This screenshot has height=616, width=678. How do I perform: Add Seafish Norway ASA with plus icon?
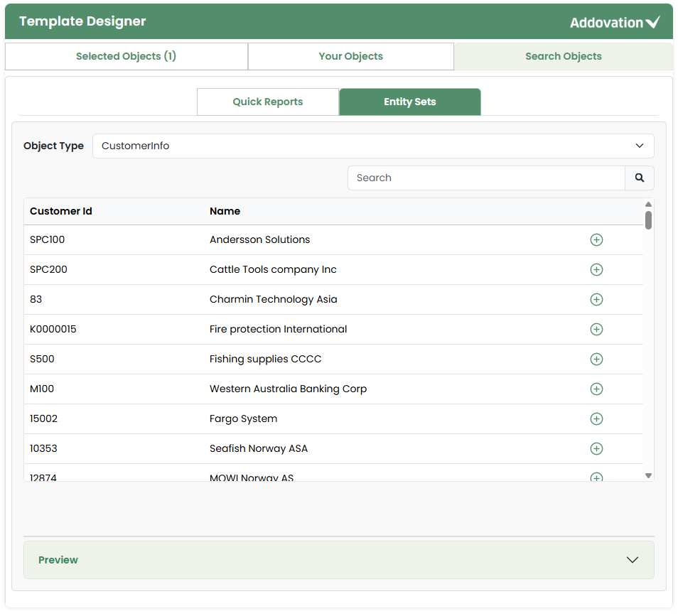(x=596, y=449)
